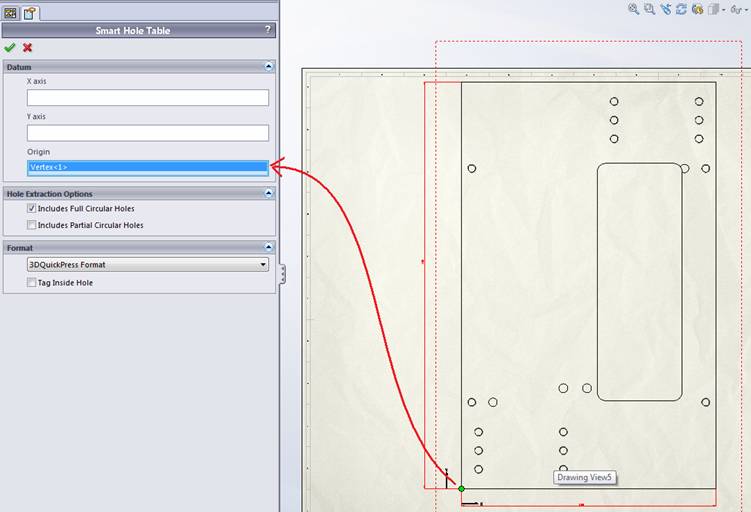Open Smart Hole Table help question mark
The width and height of the screenshot is (751, 512).
pyautogui.click(x=268, y=30)
